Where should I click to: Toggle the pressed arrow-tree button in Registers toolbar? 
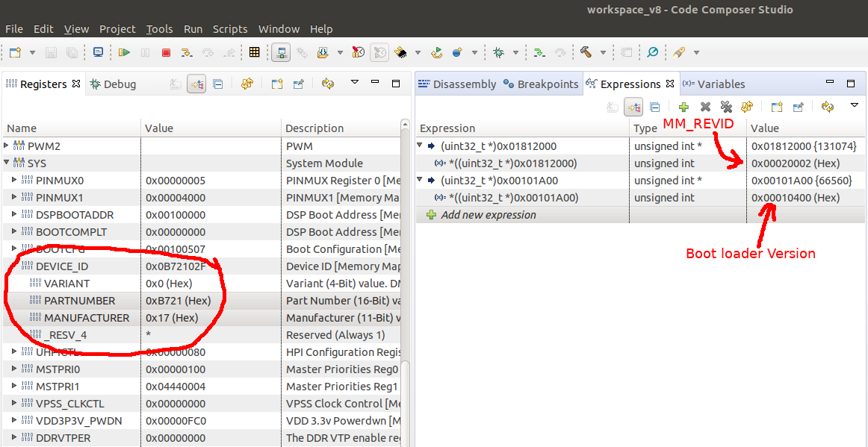(196, 84)
